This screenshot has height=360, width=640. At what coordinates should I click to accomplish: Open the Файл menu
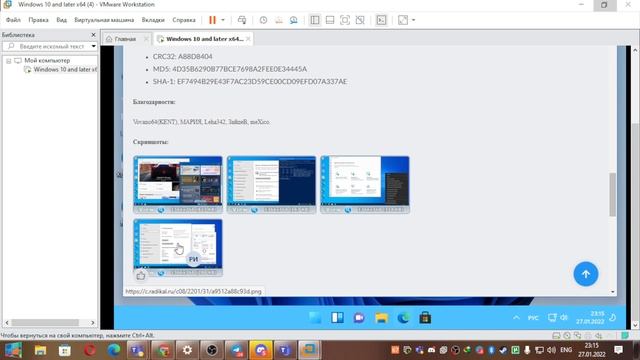click(13, 20)
